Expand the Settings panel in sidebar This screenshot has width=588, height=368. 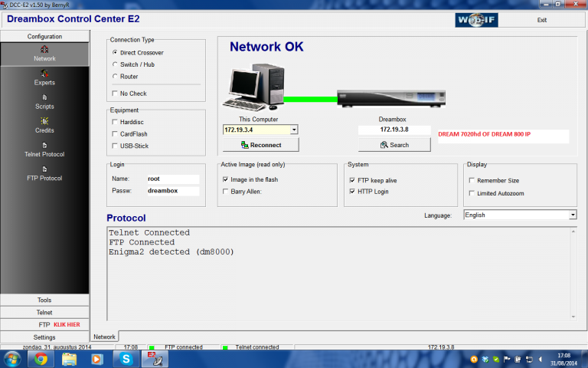(x=44, y=337)
